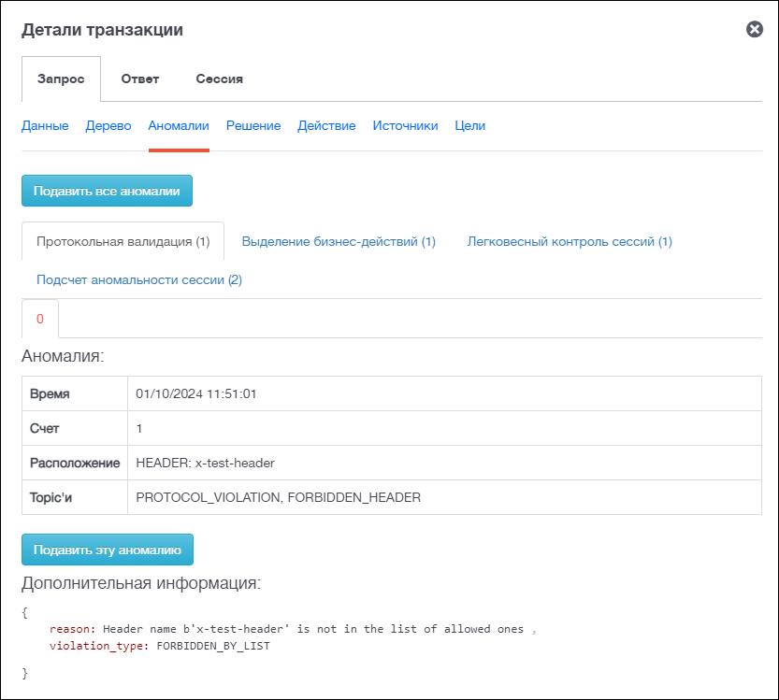Screen dimensions: 779x700
Task: Switch to the Сессия tab
Action: pos(219,79)
